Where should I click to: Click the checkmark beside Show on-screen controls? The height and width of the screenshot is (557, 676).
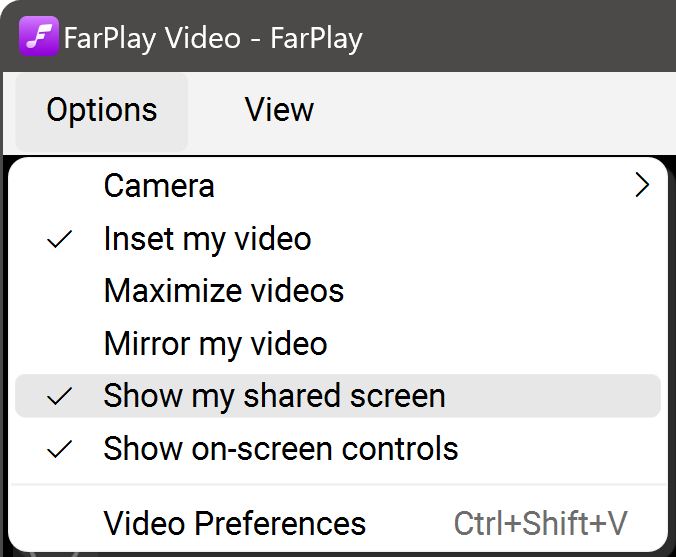(60, 448)
